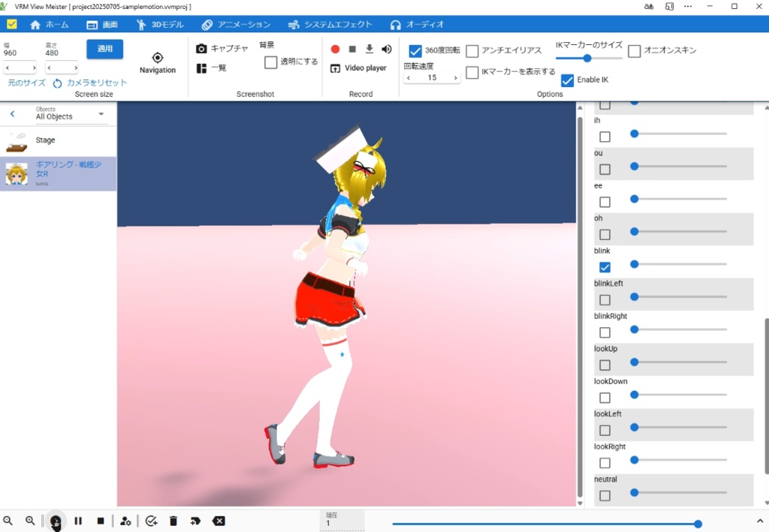Toggle the speaker audio icon in Record
Screen dimensions: 769x532
[387, 49]
